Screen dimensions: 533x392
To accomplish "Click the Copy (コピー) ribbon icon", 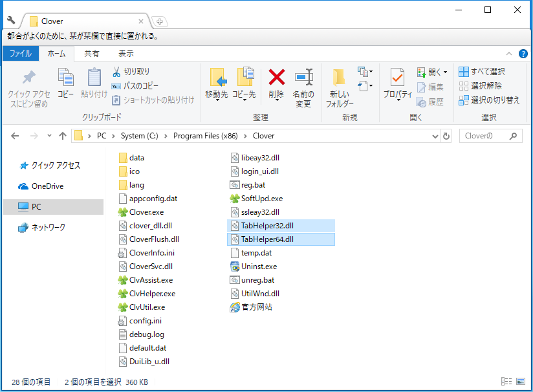I will click(65, 79).
